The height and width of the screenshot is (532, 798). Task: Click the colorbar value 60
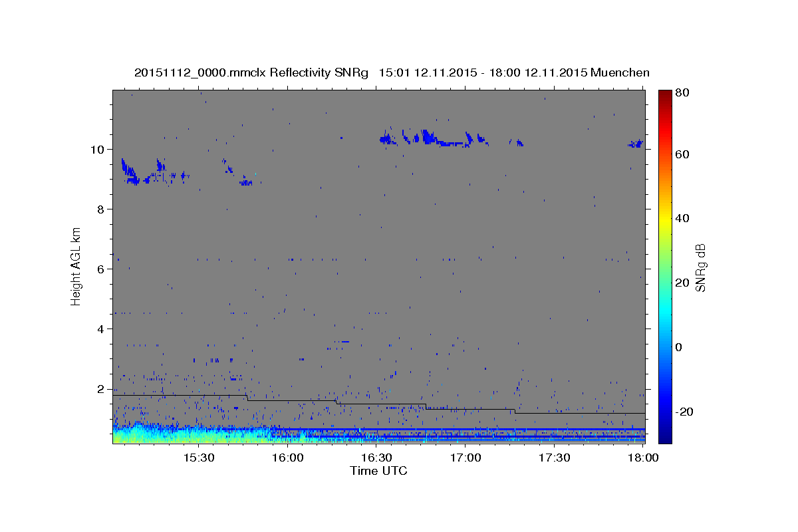pos(684,154)
